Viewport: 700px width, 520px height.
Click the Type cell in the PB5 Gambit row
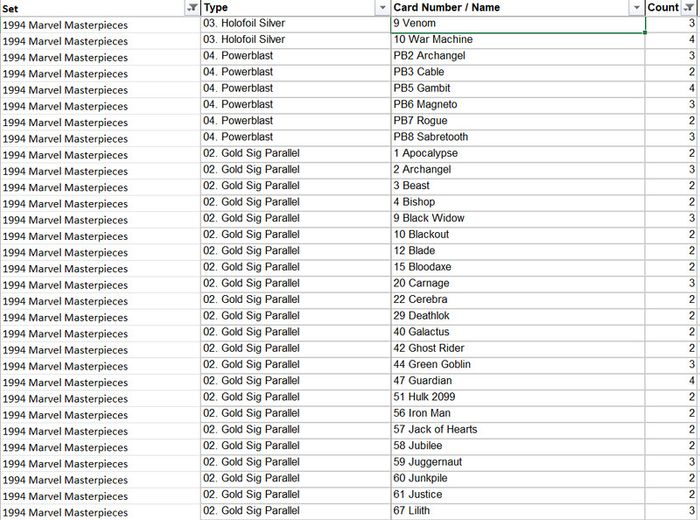[296, 89]
